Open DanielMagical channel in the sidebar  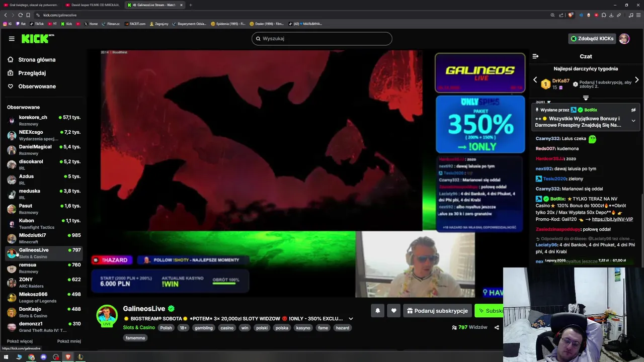point(44,150)
